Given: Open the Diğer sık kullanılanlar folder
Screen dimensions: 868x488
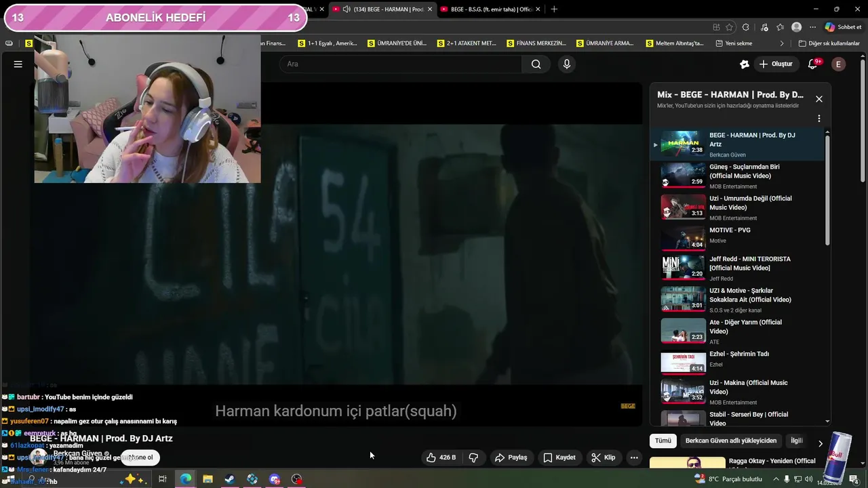Looking at the screenshot, I should tap(829, 43).
